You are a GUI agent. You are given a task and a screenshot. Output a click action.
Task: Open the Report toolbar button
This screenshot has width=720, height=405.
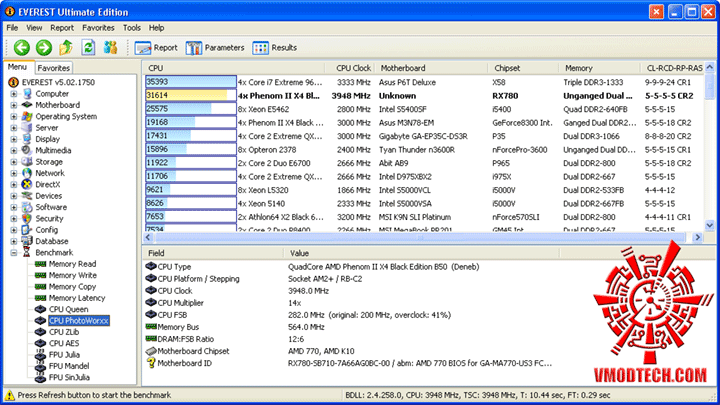click(x=156, y=48)
